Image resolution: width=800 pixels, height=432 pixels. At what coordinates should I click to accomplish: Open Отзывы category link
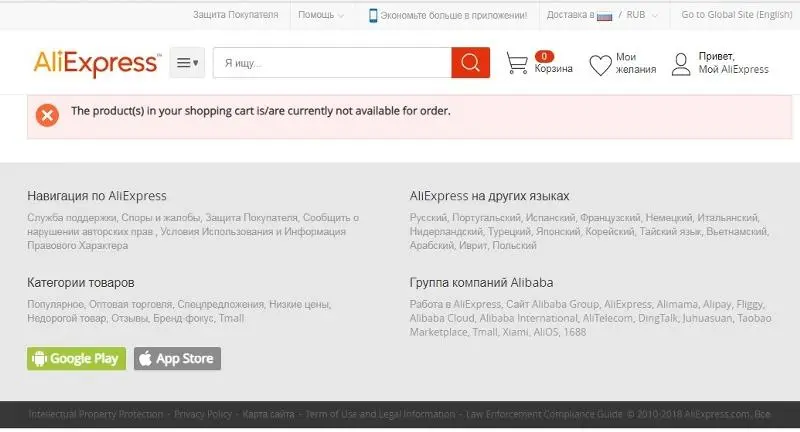tap(130, 318)
